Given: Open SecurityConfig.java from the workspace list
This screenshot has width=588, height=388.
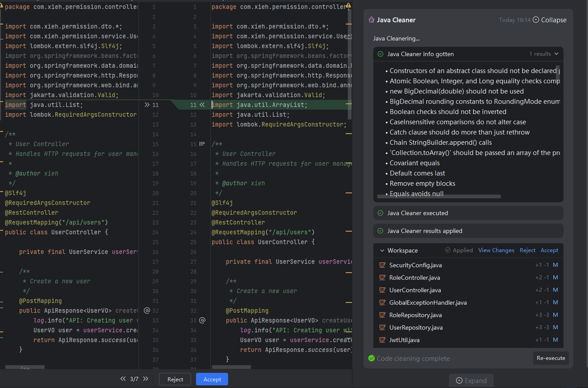Looking at the screenshot, I should (x=415, y=265).
